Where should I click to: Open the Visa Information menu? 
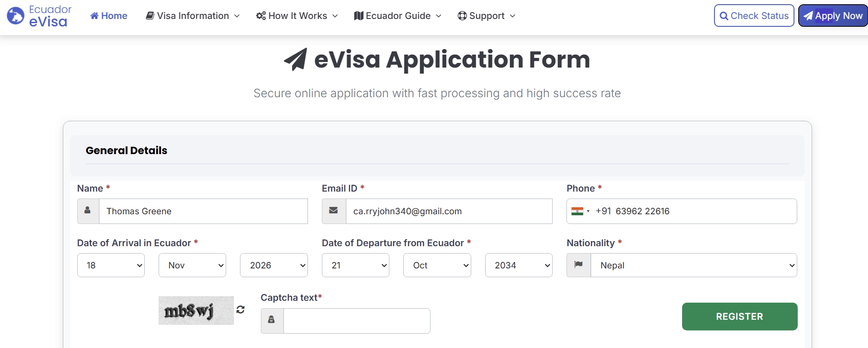click(x=193, y=16)
